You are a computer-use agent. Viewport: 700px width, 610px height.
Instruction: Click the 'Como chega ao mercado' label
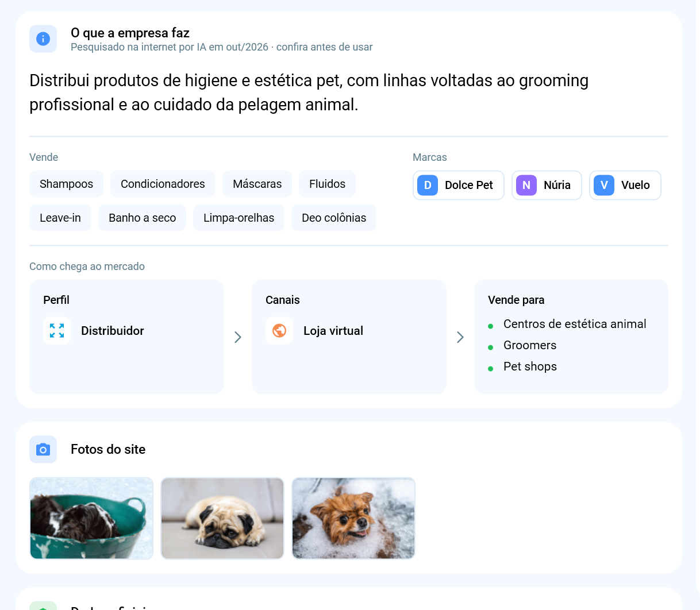[x=87, y=267]
